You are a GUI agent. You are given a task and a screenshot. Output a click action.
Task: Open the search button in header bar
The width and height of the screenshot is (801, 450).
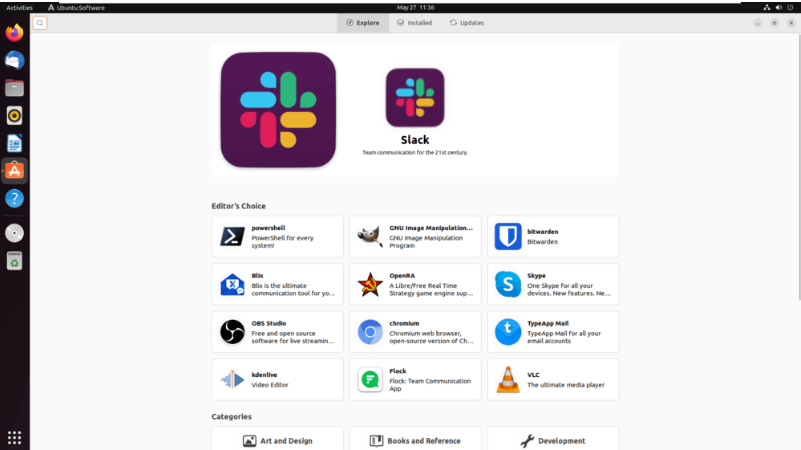click(x=40, y=23)
